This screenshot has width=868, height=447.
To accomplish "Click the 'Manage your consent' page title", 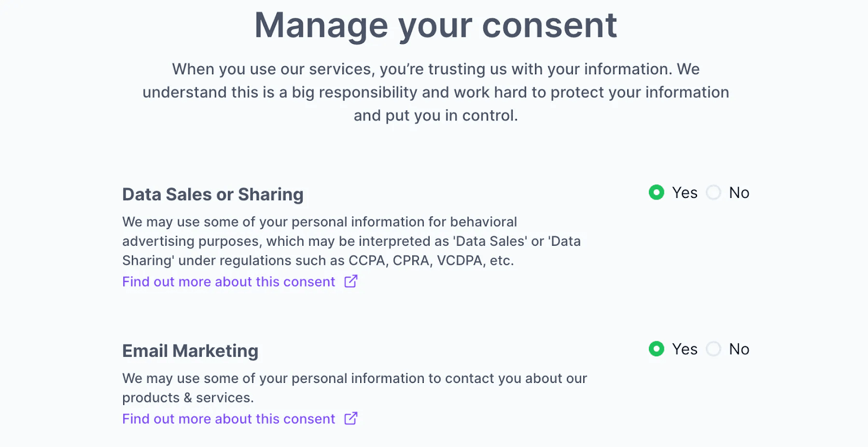I will (436, 25).
